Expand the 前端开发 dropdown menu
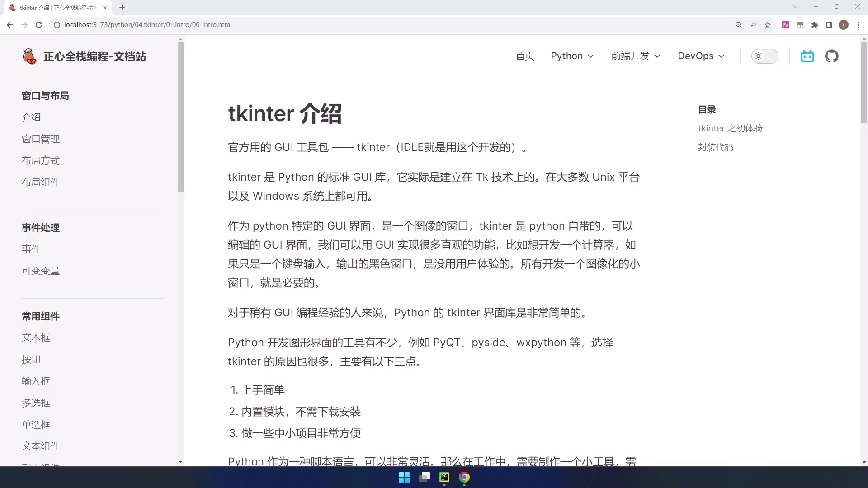 pos(636,56)
